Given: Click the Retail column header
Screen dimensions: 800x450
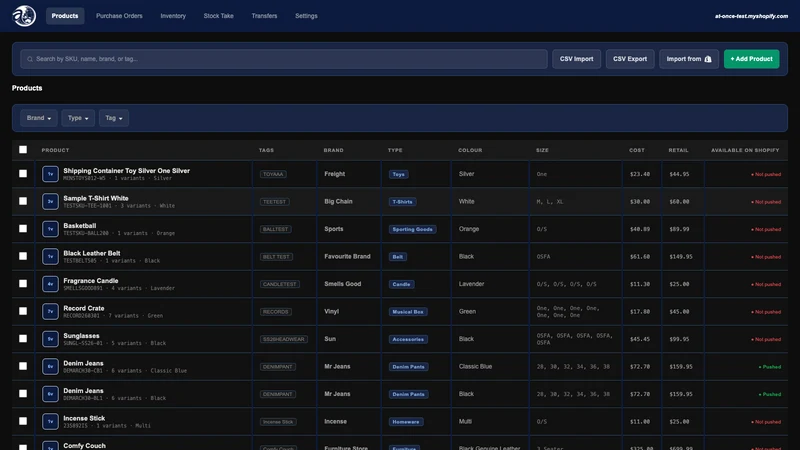Looking at the screenshot, I should [x=679, y=150].
